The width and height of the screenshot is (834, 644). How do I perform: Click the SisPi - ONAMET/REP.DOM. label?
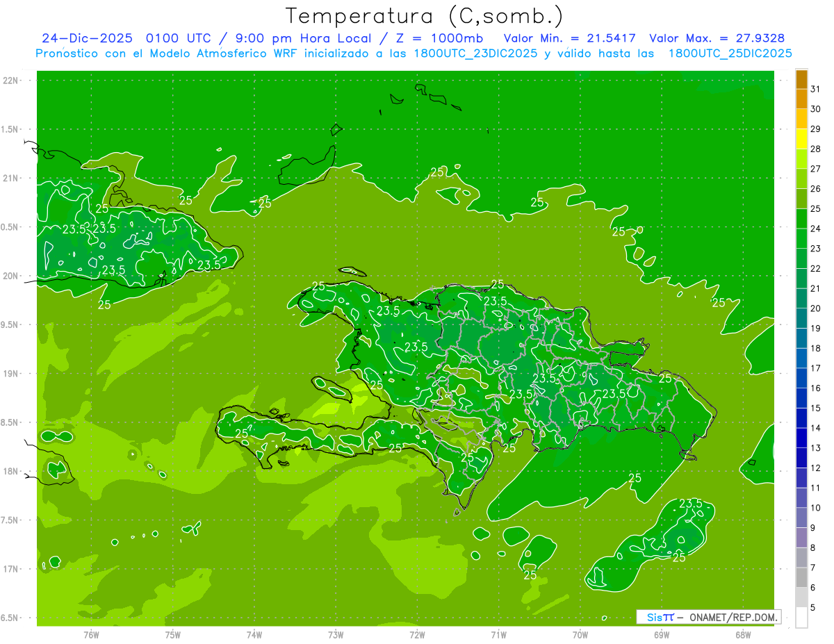(708, 617)
